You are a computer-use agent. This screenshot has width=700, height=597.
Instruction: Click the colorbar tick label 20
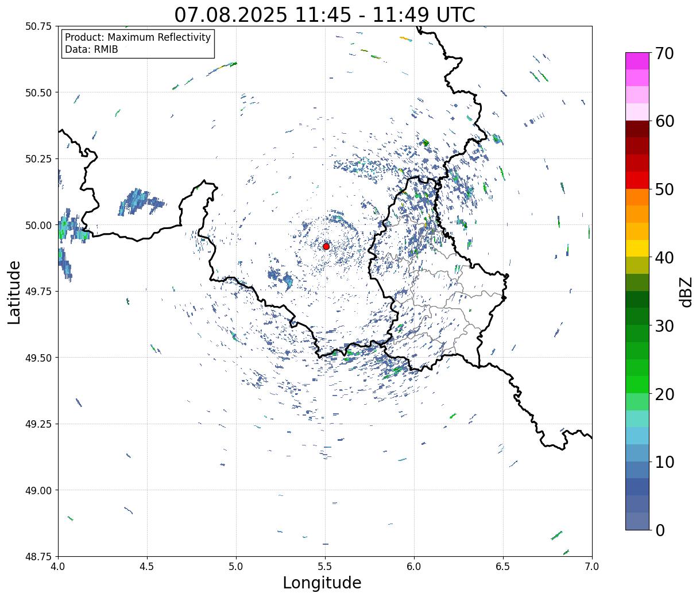pyautogui.click(x=664, y=394)
